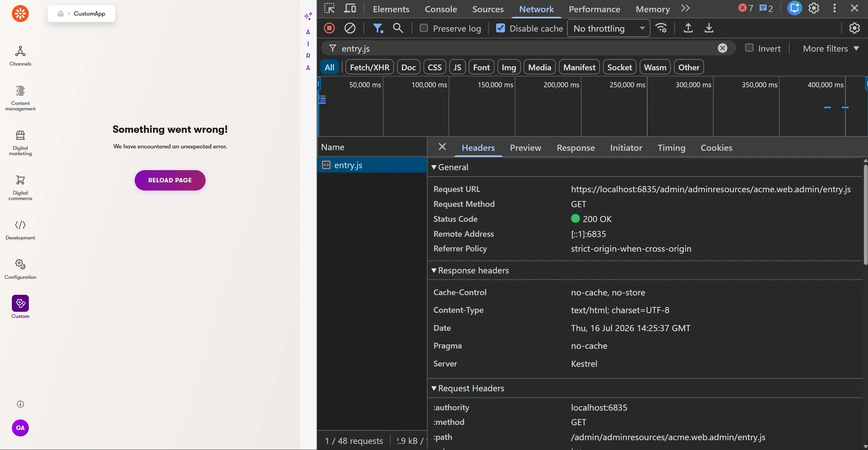
Task: Toggle the network filter funnel icon
Action: click(378, 28)
